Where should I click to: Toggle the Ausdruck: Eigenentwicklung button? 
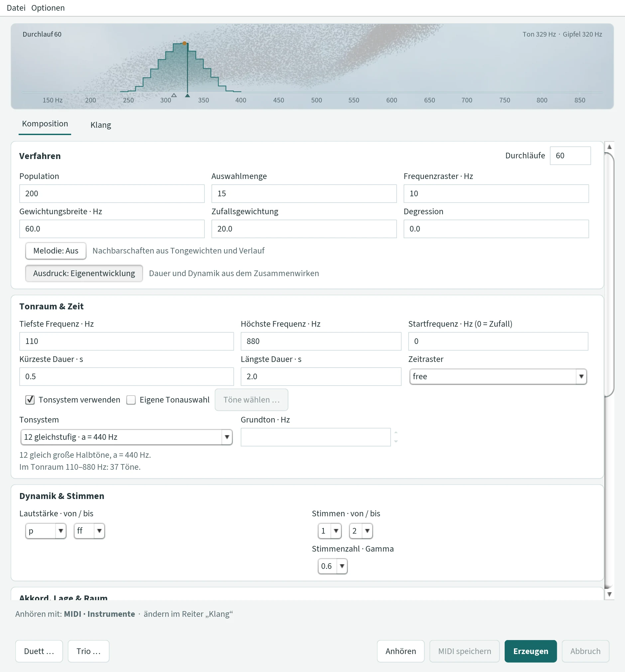tap(84, 273)
